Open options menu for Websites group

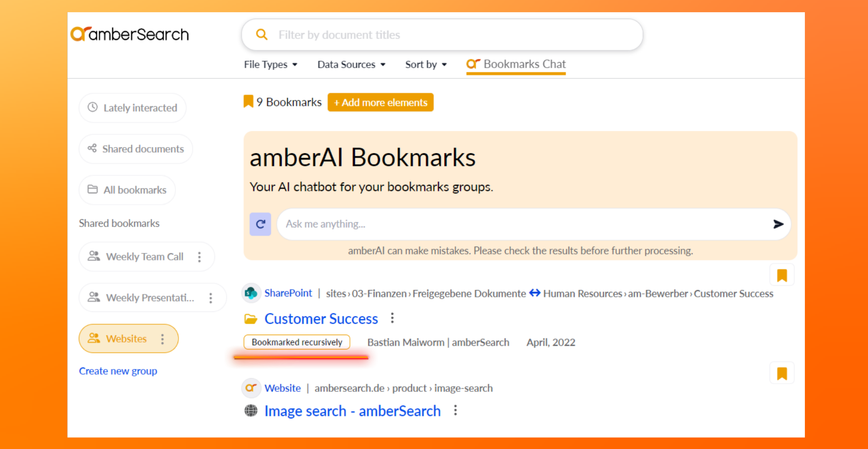click(162, 339)
